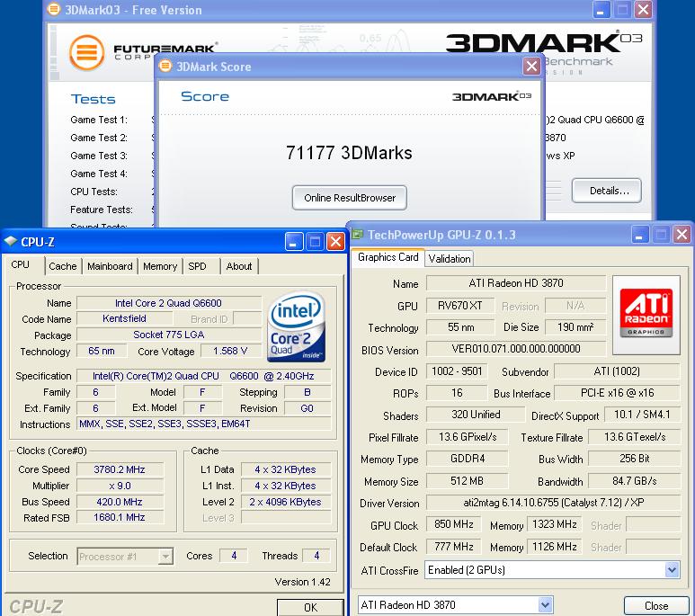Click the Level 2 cache value 2 x 4096 KBytes

point(286,502)
